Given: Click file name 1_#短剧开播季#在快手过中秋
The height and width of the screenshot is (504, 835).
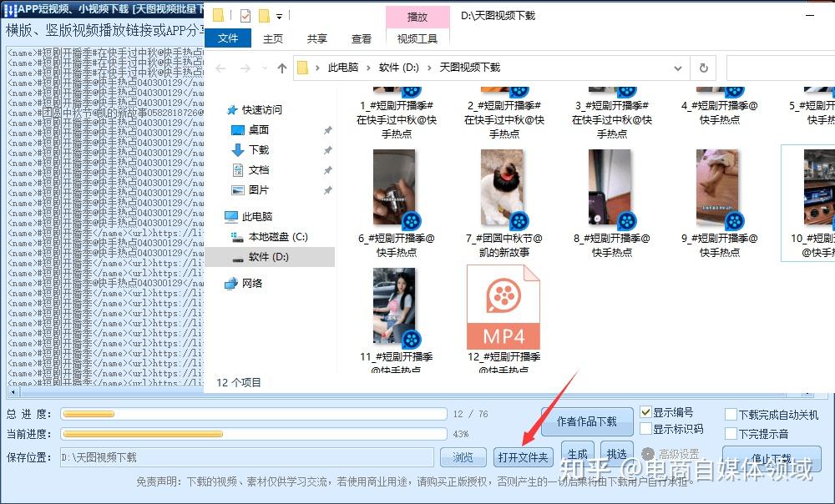Looking at the screenshot, I should (397, 120).
